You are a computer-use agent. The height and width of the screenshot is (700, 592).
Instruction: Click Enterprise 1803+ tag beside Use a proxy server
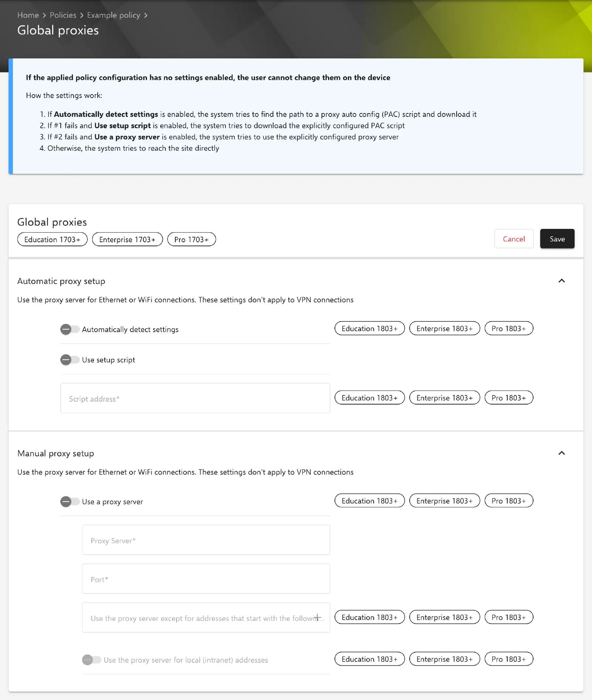(x=445, y=501)
